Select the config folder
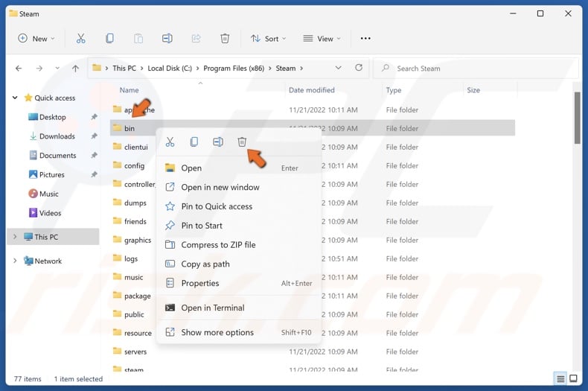The image size is (588, 391). 134,165
